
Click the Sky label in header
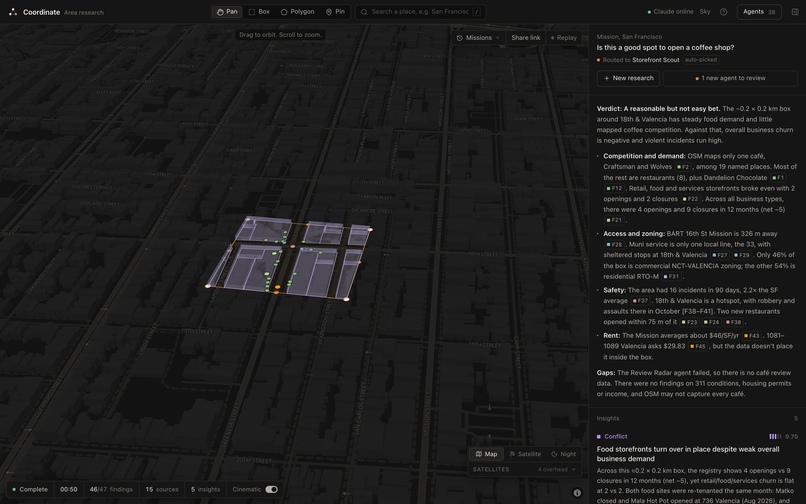[705, 12]
